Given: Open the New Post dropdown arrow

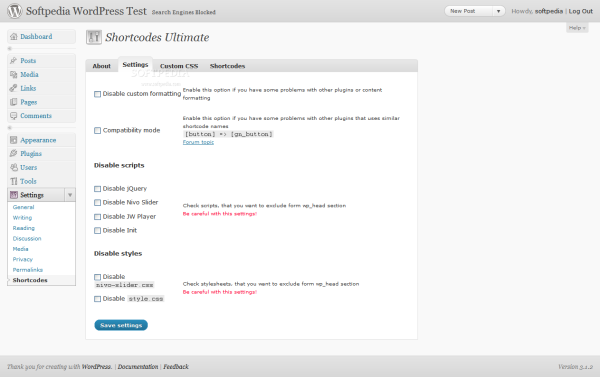Looking at the screenshot, I should pyautogui.click(x=498, y=11).
